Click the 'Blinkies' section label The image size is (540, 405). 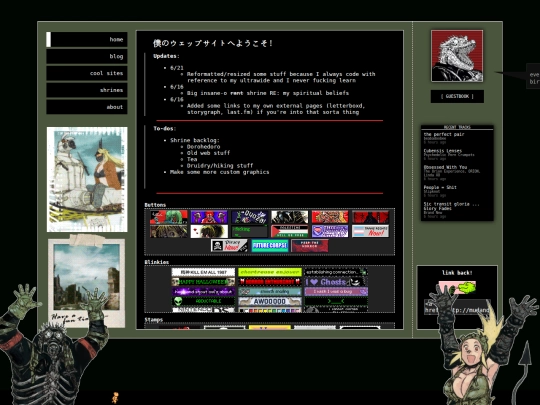pyautogui.click(x=157, y=262)
